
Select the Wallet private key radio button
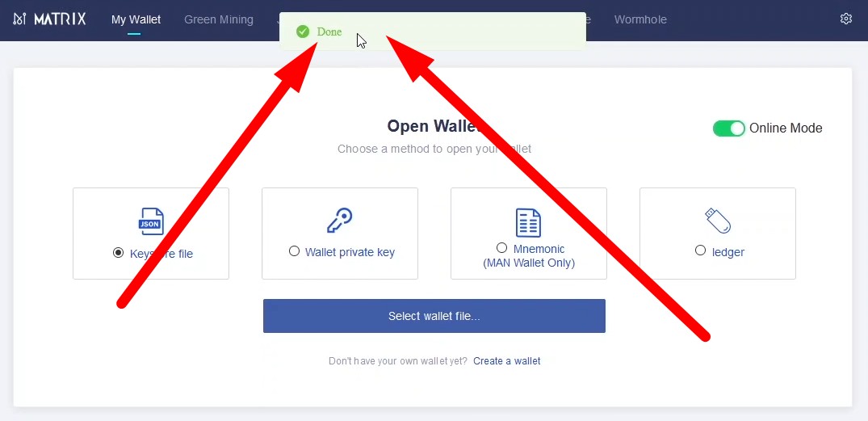point(295,251)
